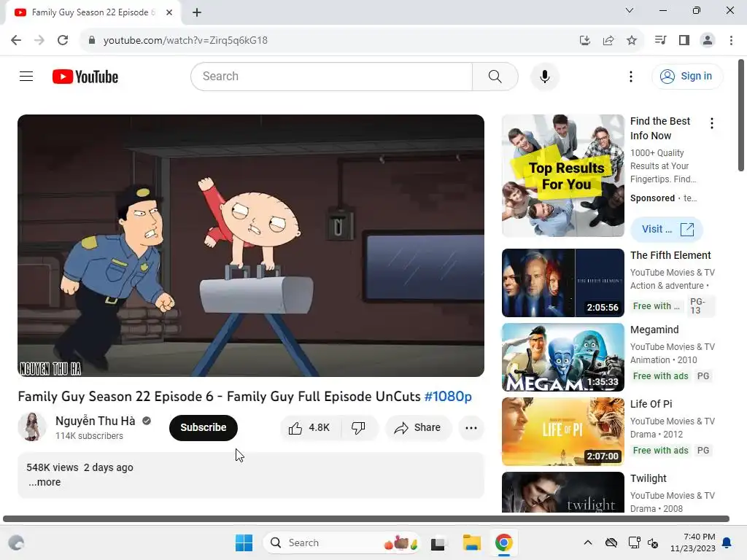
Task: Start voice search with the microphone
Action: coord(544,76)
